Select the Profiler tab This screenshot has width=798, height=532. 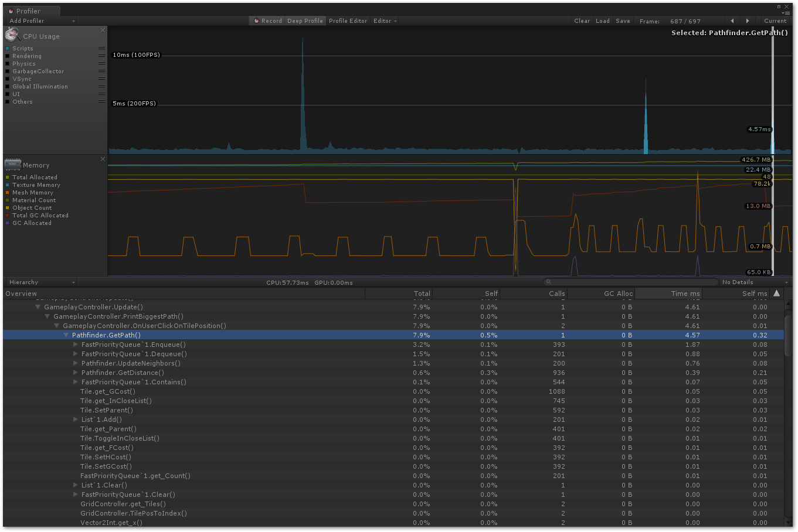tap(28, 11)
